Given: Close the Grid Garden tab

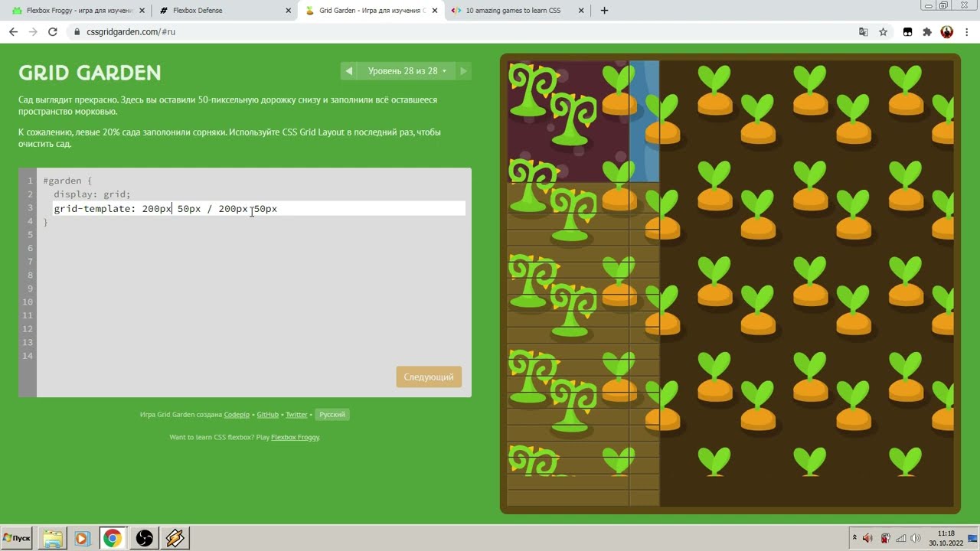Looking at the screenshot, I should [434, 11].
